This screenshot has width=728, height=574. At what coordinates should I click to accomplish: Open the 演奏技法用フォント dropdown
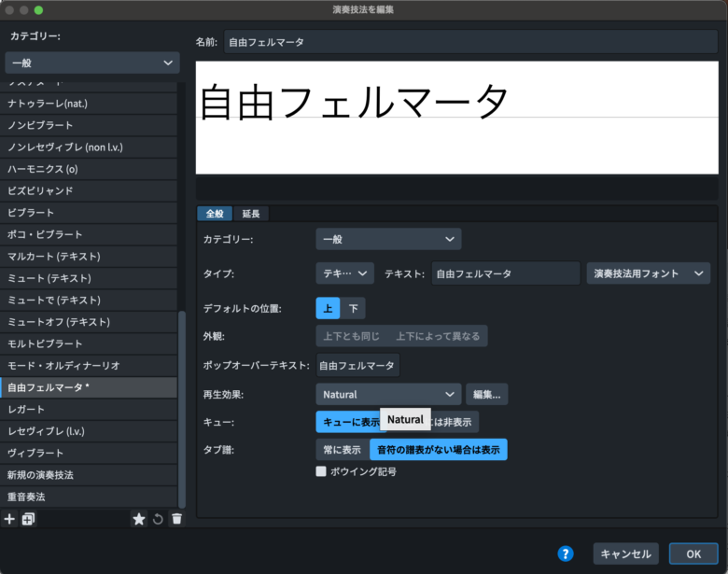tap(648, 273)
